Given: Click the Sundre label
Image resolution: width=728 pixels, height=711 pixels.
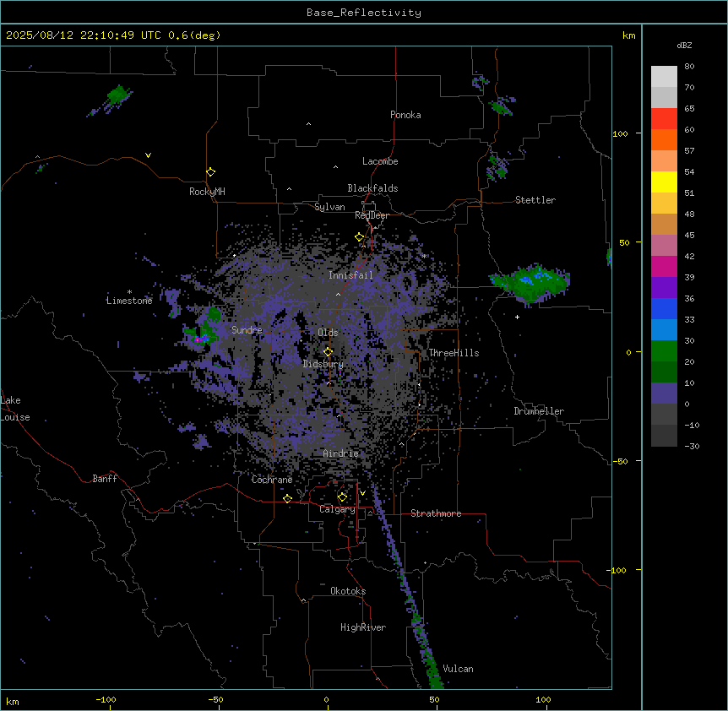Looking at the screenshot, I should [x=247, y=330].
